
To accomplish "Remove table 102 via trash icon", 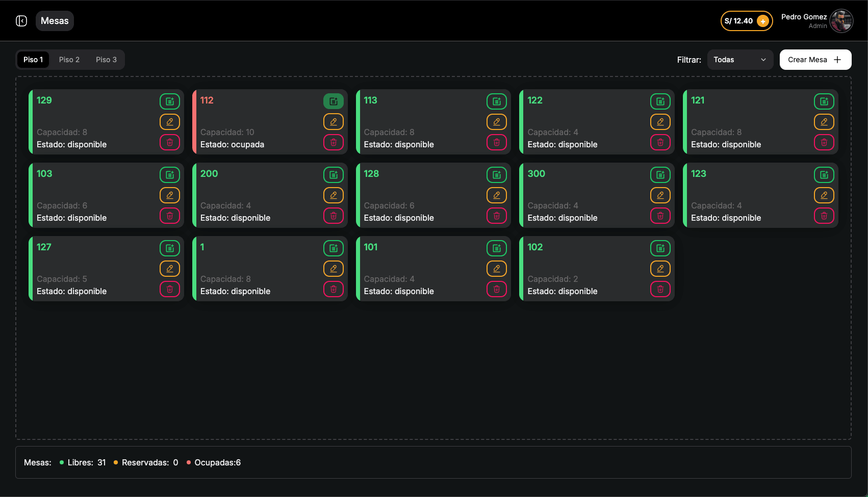I will pos(660,289).
